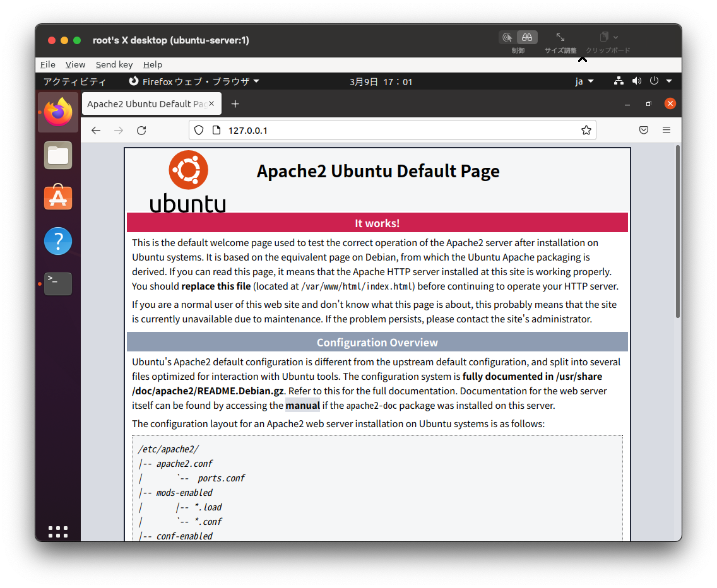This screenshot has width=717, height=588.
Task: Click the page vertical scrollbar
Action: [x=678, y=232]
